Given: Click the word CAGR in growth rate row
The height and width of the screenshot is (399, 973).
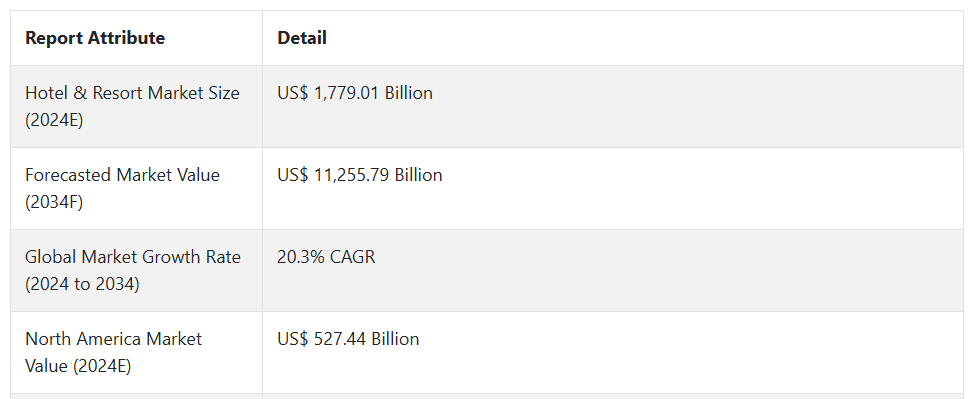Looking at the screenshot, I should tap(352, 257).
